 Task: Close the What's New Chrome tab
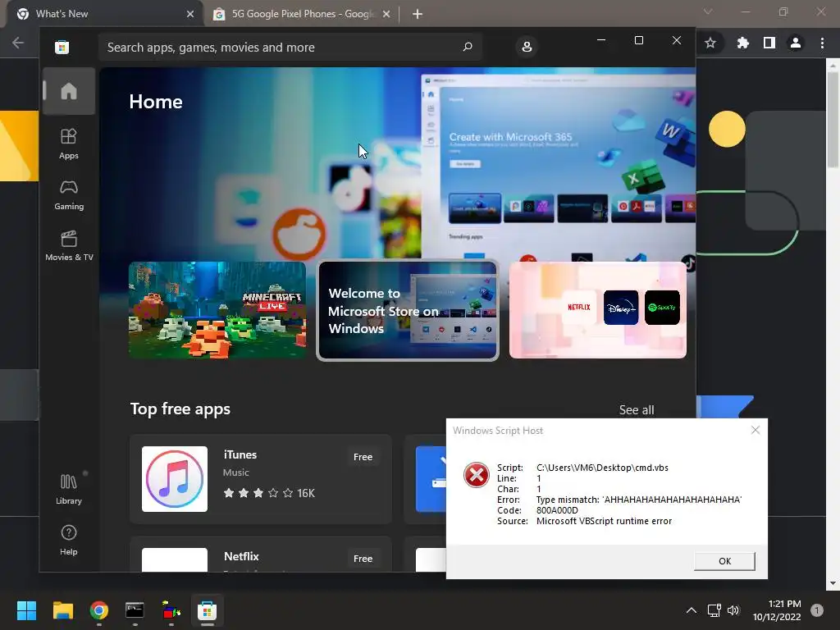(x=190, y=14)
